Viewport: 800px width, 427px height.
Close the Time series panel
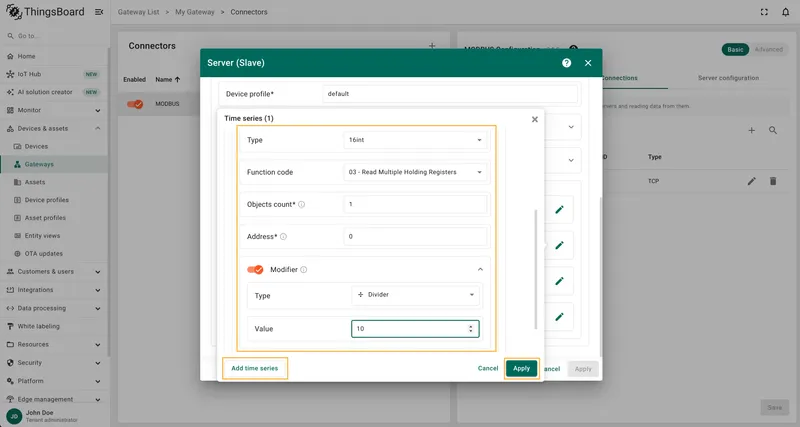[535, 119]
